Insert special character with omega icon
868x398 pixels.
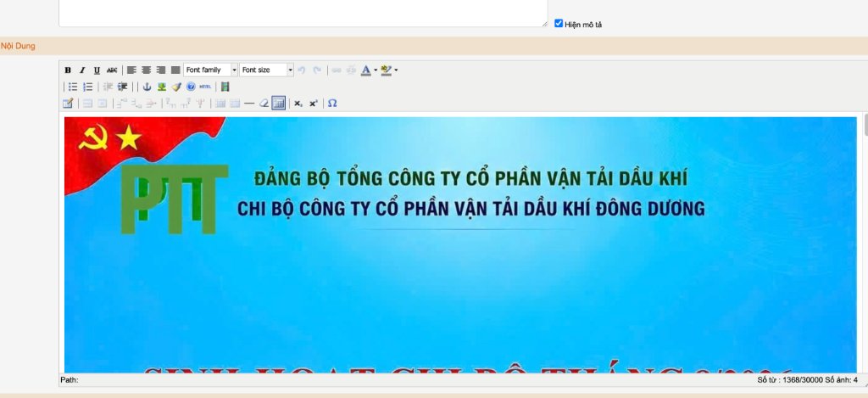pyautogui.click(x=332, y=103)
